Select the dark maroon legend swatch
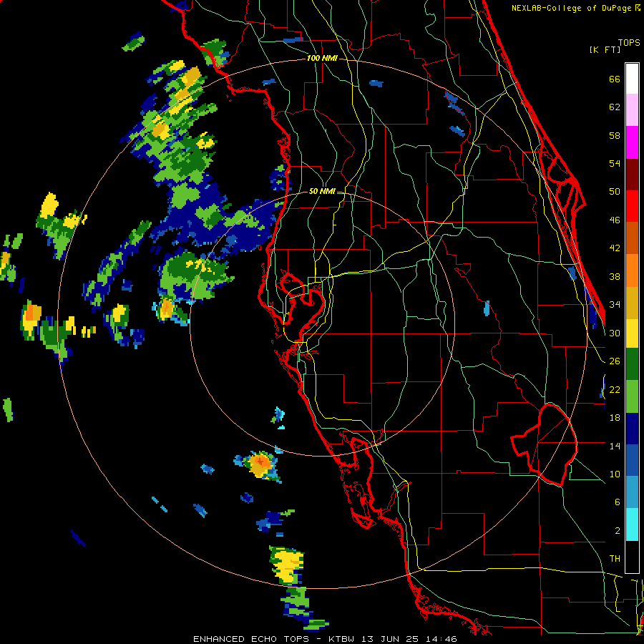 (x=632, y=174)
